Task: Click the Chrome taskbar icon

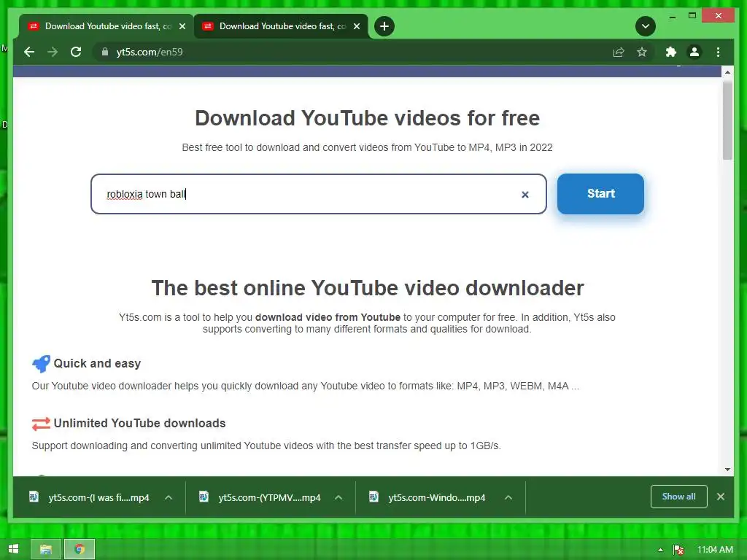Action: coord(79,550)
